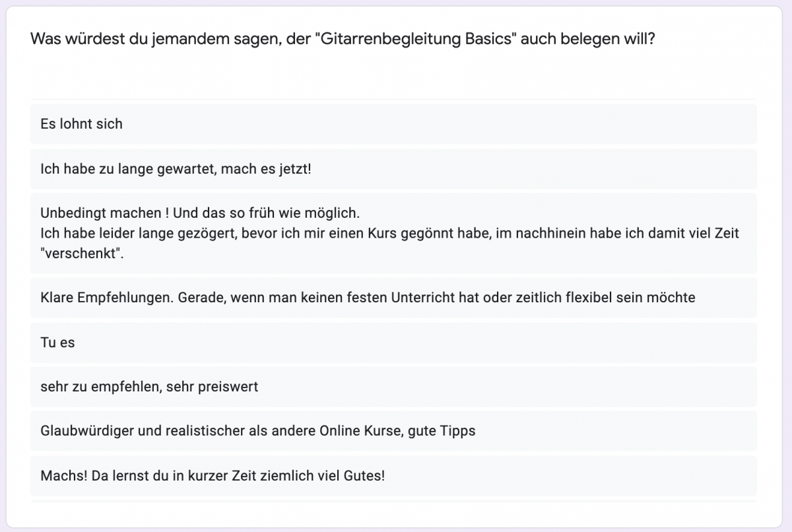Click the phrase "so früh wie möglich"
The image size is (792, 532).
point(295,213)
